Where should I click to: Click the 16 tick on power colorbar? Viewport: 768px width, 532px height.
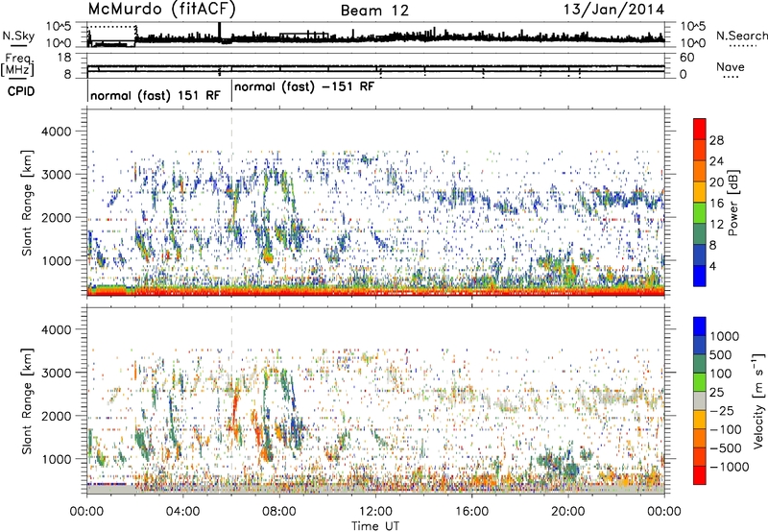(716, 204)
